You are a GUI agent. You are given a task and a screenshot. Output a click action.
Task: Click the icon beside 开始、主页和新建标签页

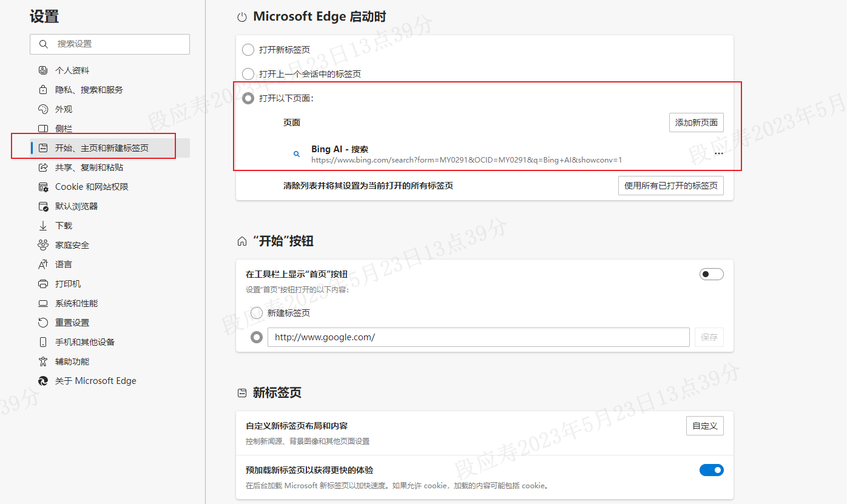43,148
